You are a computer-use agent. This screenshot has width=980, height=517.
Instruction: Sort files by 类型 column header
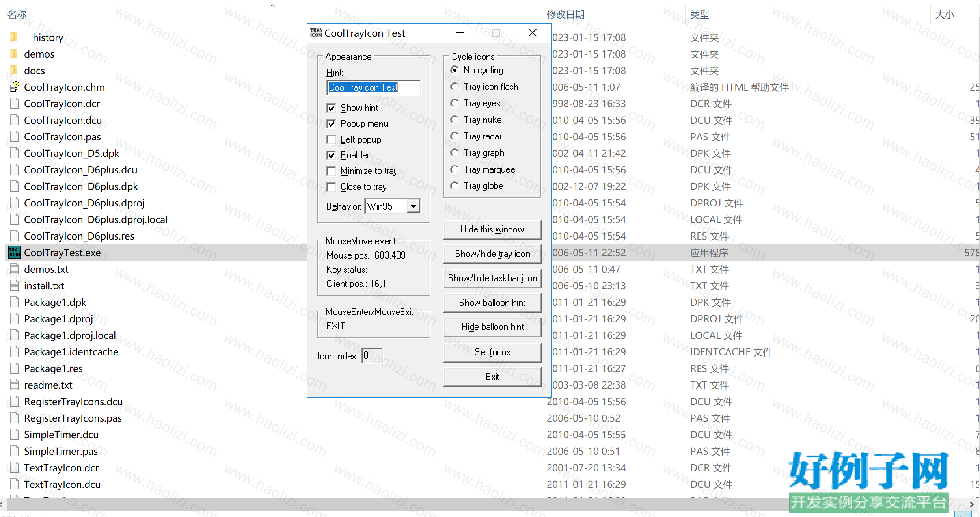tap(699, 15)
